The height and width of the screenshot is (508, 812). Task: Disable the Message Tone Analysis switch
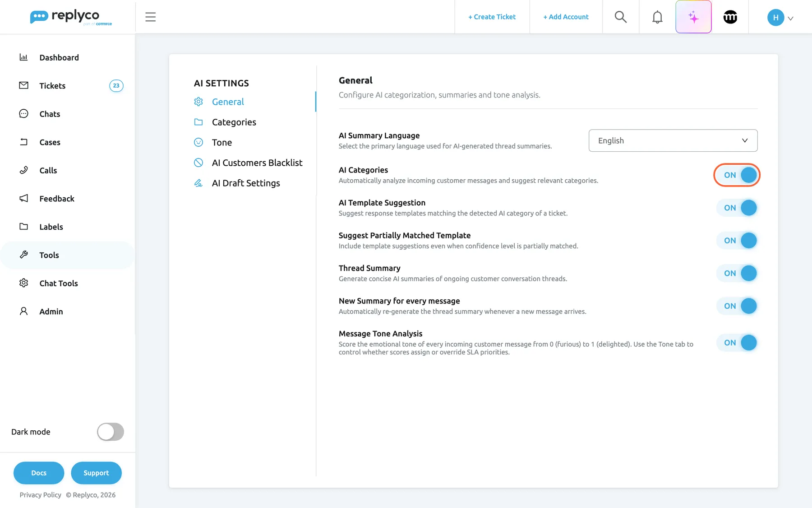point(737,343)
